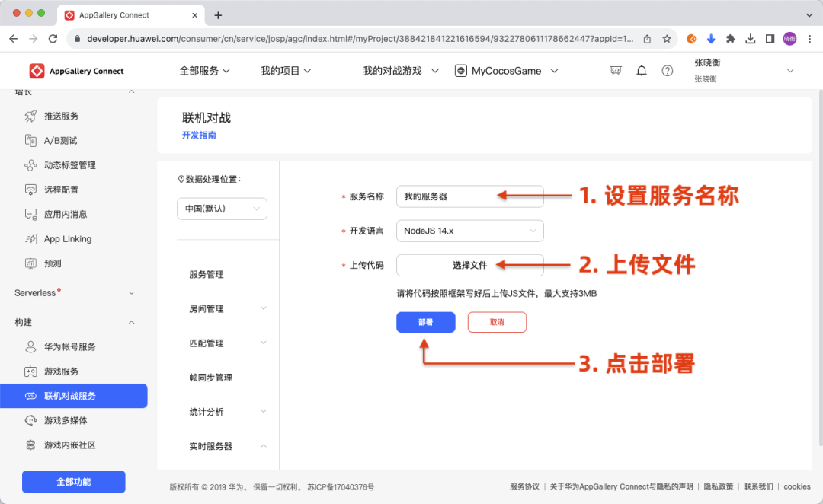The height and width of the screenshot is (504, 823).
Task: Open a new browser tab
Action: coord(218,15)
